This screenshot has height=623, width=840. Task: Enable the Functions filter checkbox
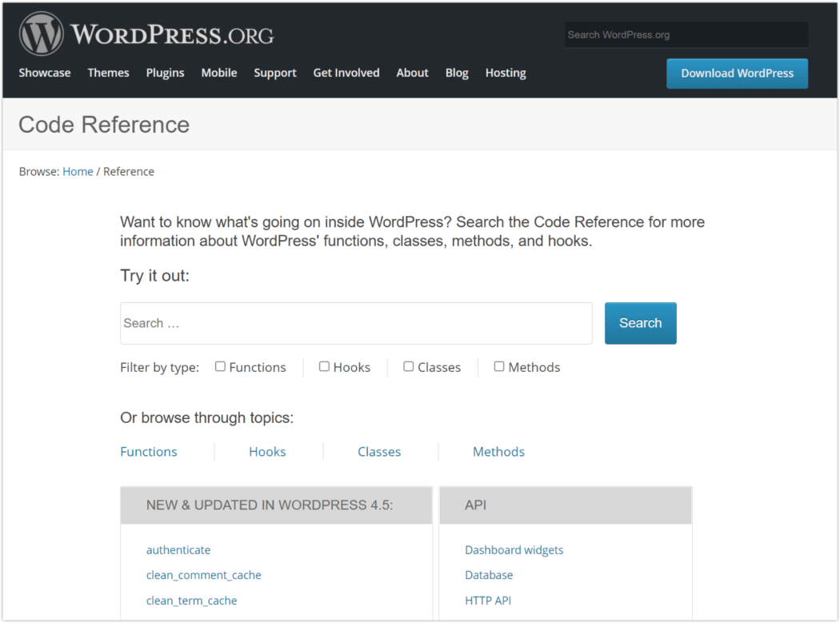click(220, 366)
